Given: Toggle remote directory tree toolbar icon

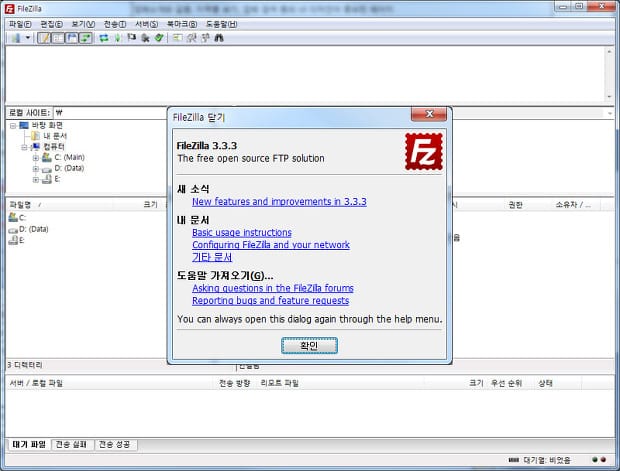Looking at the screenshot, I should (72, 38).
